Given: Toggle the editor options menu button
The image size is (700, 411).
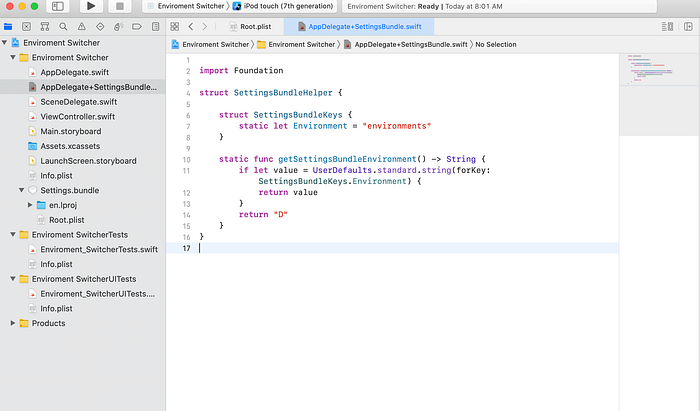Looking at the screenshot, I should coord(667,27).
